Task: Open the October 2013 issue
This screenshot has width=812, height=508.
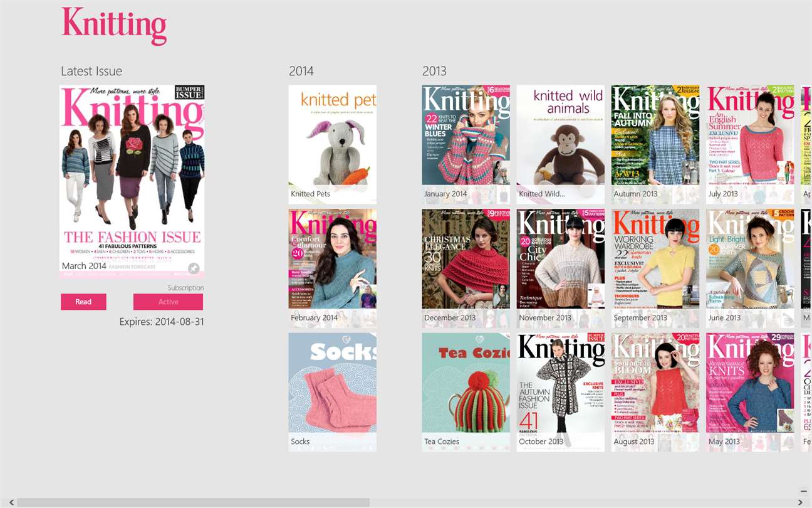Action: point(561,392)
